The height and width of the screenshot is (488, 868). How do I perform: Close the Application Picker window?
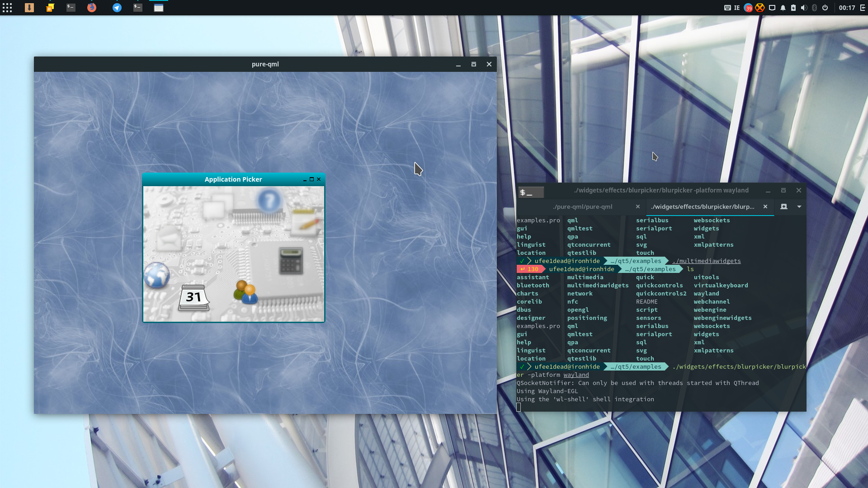(319, 179)
